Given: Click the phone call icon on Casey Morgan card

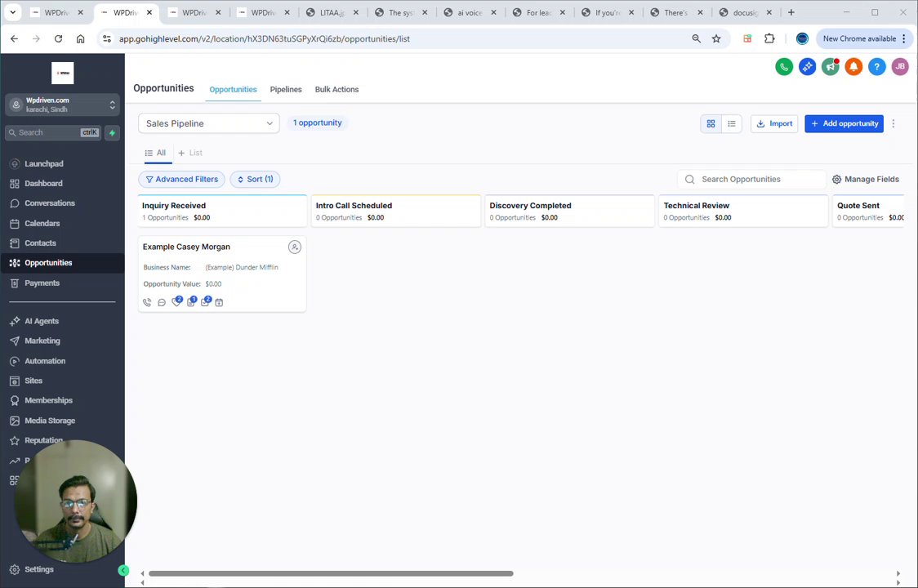Looking at the screenshot, I should [x=147, y=302].
